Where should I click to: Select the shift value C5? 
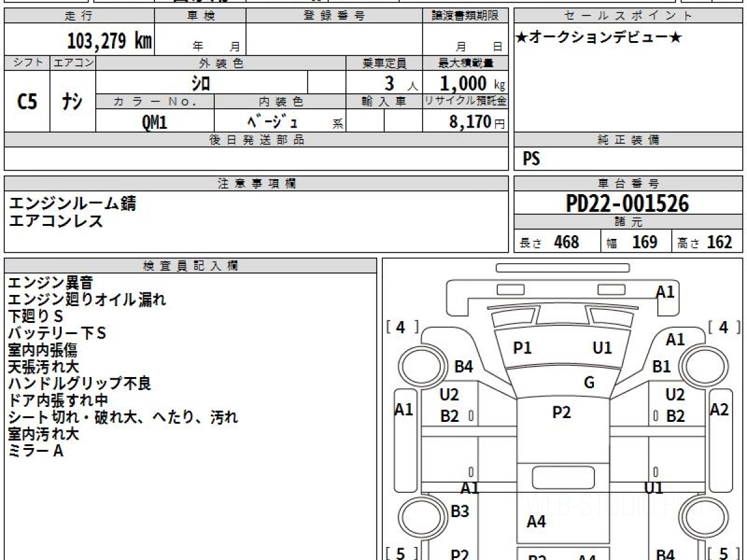click(x=27, y=101)
